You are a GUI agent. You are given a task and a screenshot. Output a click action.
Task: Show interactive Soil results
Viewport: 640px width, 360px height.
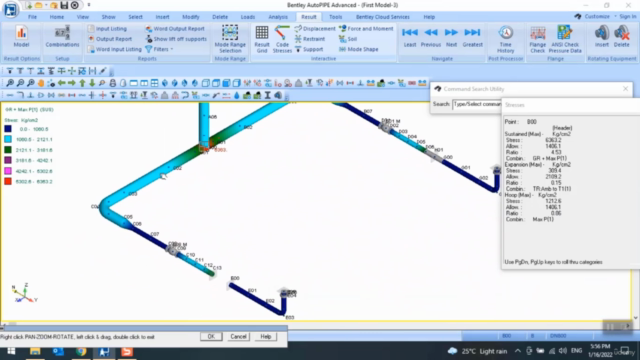(348, 39)
